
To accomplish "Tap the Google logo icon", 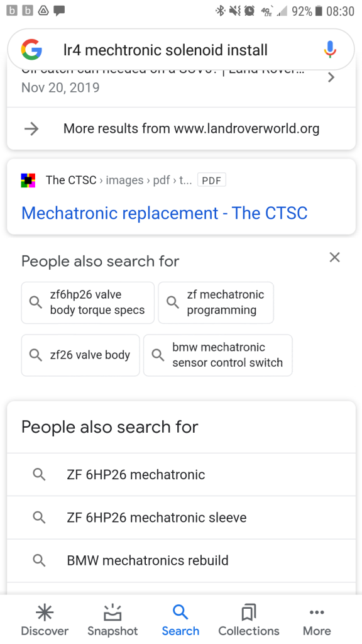I will click(31, 50).
